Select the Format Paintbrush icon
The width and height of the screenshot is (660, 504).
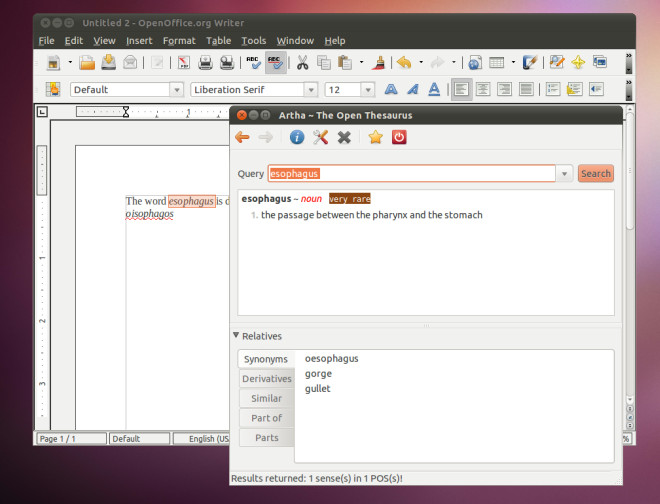coord(379,63)
